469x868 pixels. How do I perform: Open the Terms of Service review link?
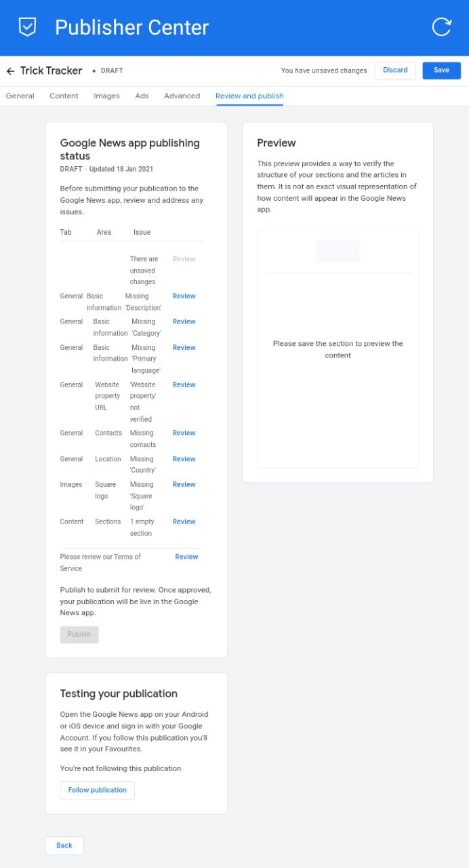point(186,557)
